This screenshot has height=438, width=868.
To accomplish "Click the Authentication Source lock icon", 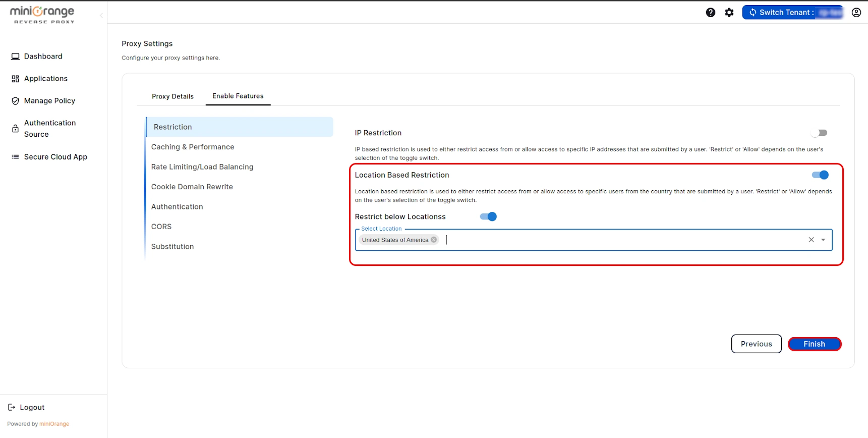I will [16, 129].
